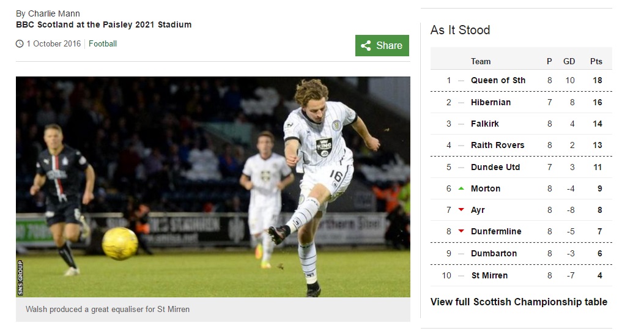Click the red down arrow beside Ayr
644x331 pixels.
click(x=461, y=210)
